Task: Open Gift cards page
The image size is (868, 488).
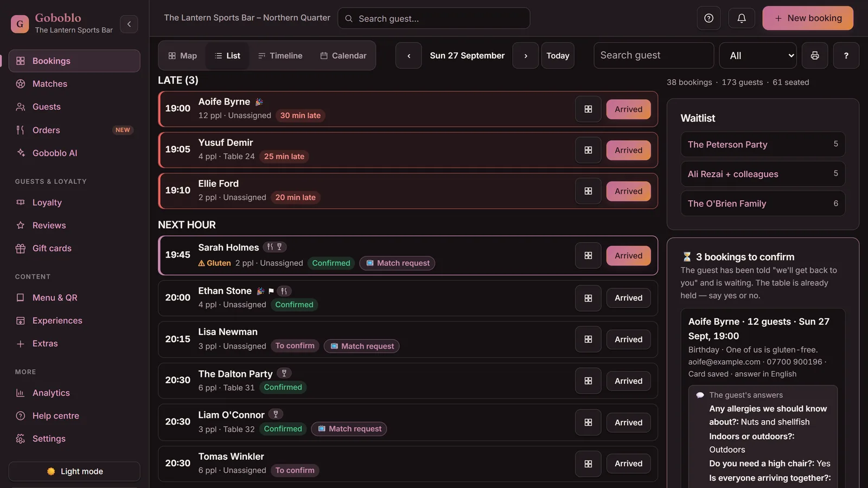Action: click(x=74, y=248)
